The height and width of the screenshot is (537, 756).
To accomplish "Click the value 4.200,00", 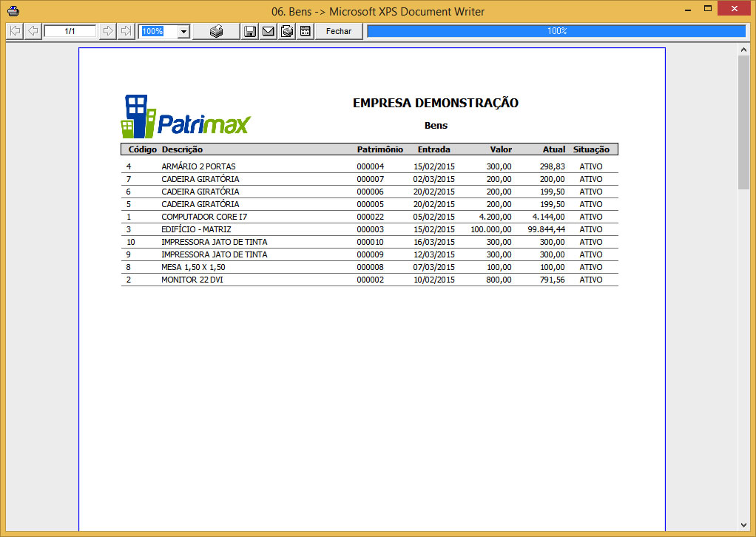I will [495, 217].
